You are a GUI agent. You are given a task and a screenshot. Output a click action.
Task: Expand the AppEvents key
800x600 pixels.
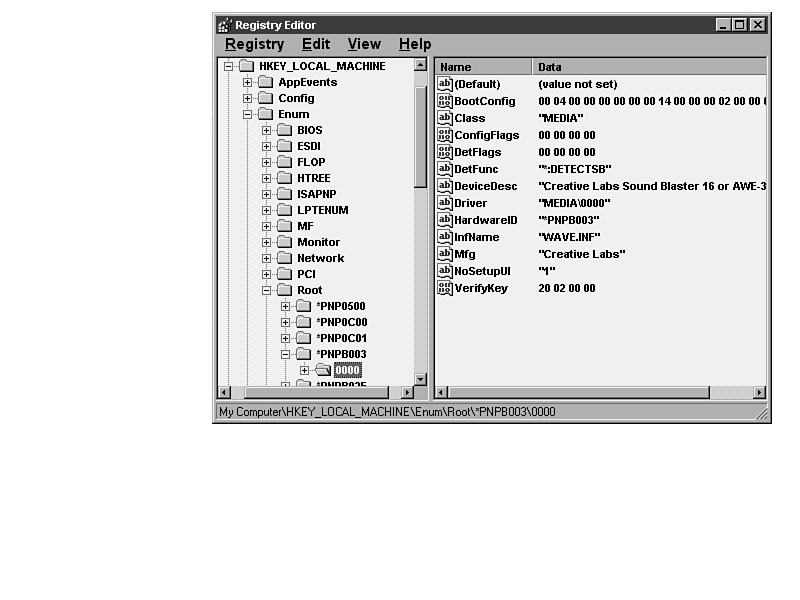coord(248,82)
